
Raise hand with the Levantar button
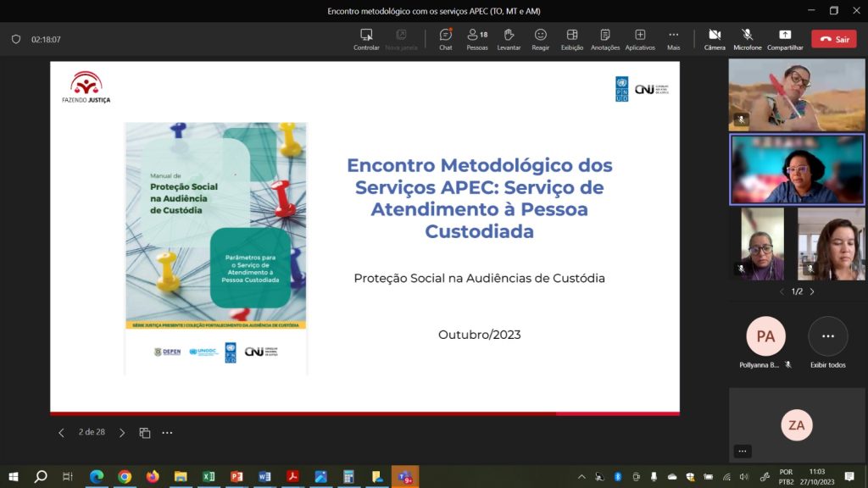[x=509, y=39]
